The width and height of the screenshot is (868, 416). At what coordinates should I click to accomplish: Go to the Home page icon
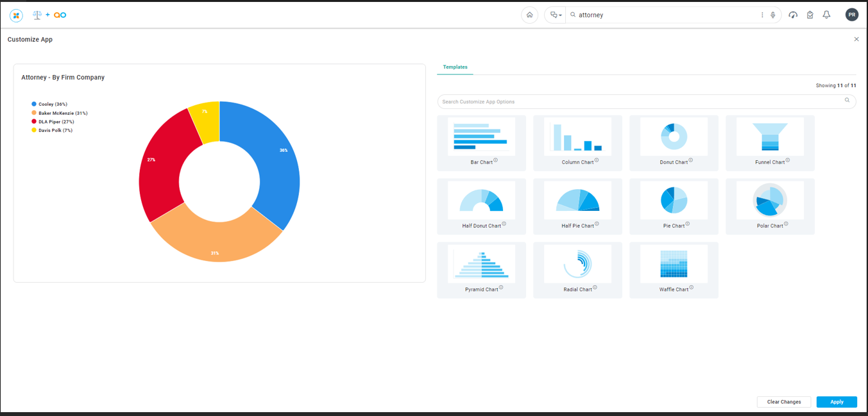[529, 15]
